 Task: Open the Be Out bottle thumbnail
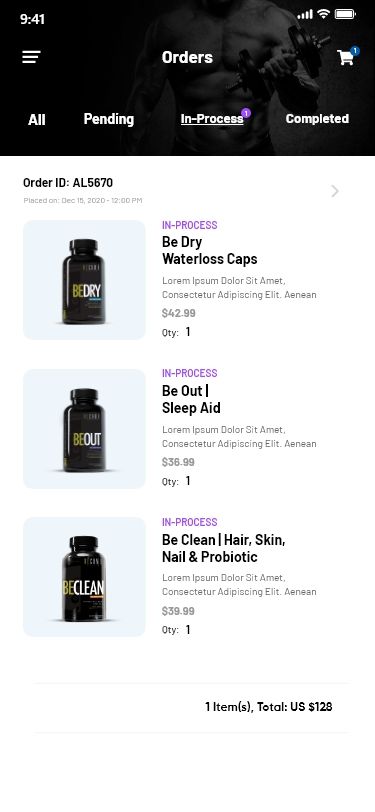click(x=84, y=429)
